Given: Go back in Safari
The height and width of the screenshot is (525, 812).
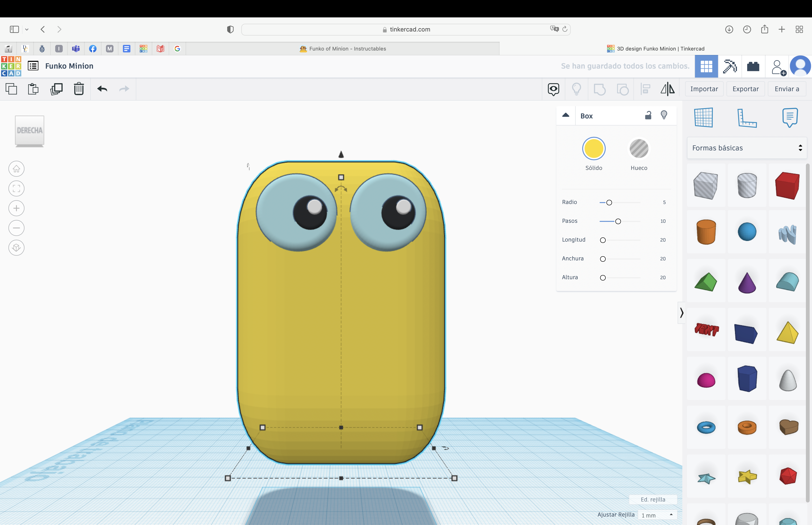Looking at the screenshot, I should [43, 29].
